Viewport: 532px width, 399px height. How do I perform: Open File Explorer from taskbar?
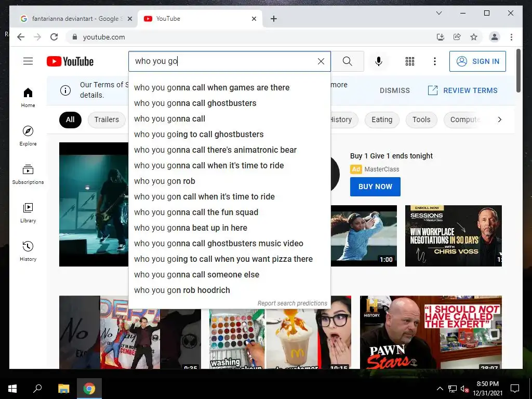[x=63, y=389]
